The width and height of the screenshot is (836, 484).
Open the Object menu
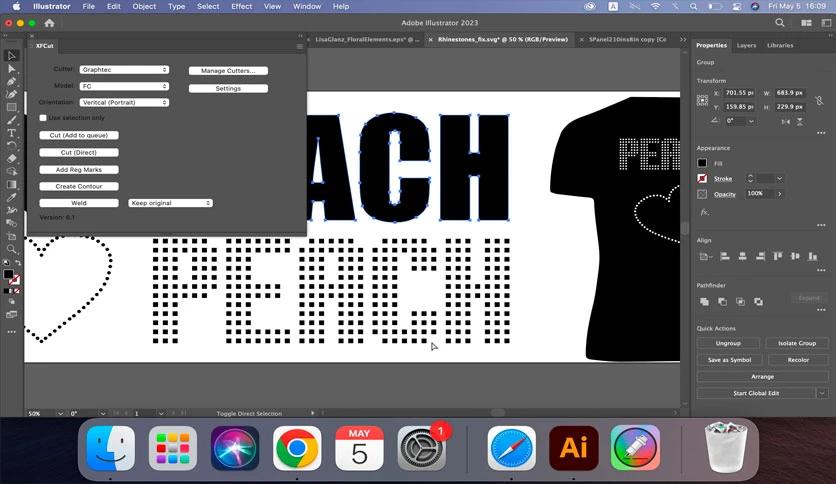[144, 6]
